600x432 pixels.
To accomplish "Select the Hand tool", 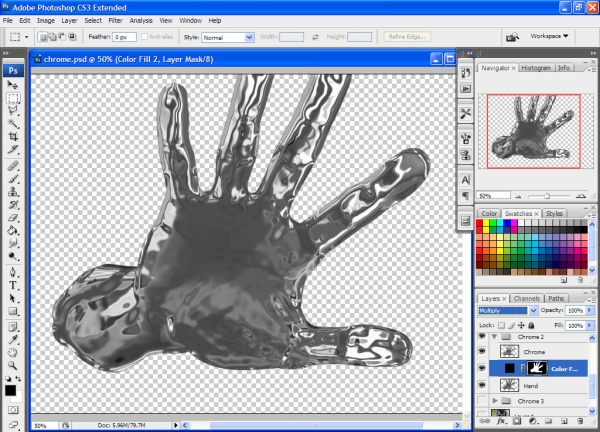I will tap(13, 352).
